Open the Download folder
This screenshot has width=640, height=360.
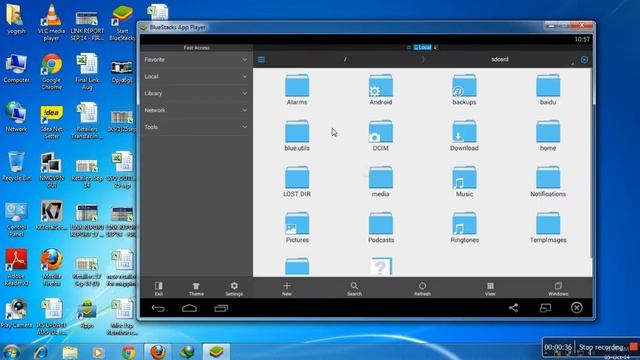coord(464,135)
